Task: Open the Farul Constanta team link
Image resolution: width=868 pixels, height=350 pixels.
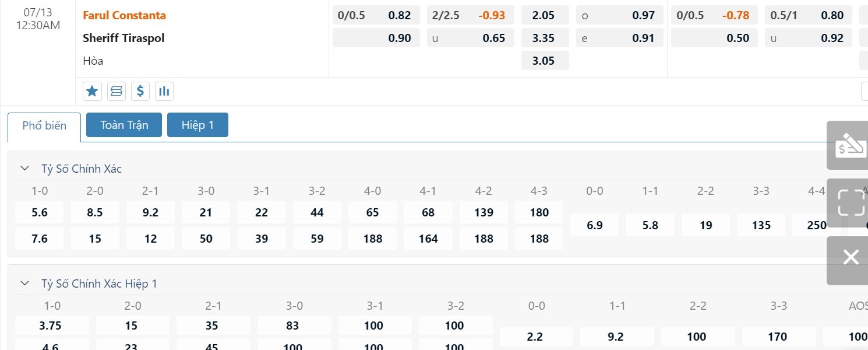Action: pos(124,15)
